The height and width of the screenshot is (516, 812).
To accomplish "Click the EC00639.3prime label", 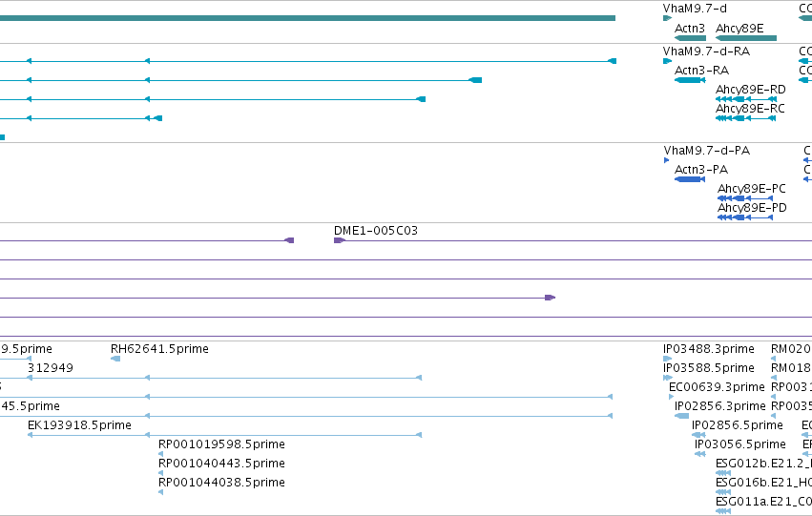I will pyautogui.click(x=717, y=387).
